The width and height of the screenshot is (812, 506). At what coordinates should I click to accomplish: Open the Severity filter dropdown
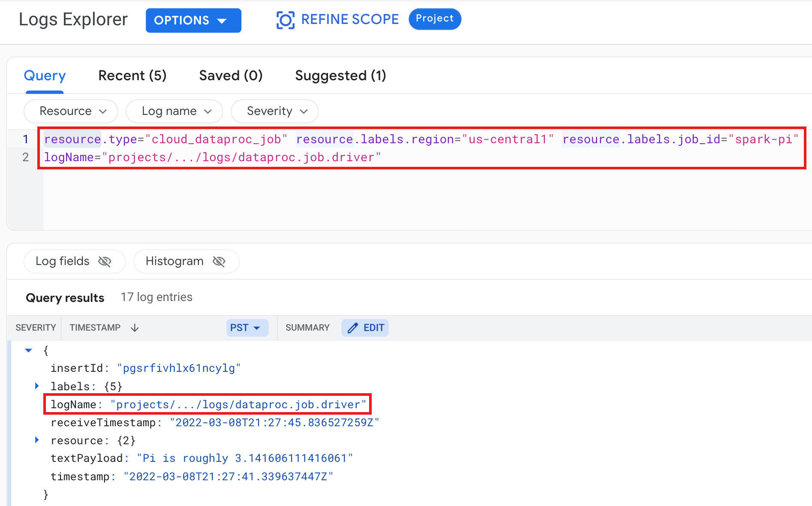tap(274, 111)
